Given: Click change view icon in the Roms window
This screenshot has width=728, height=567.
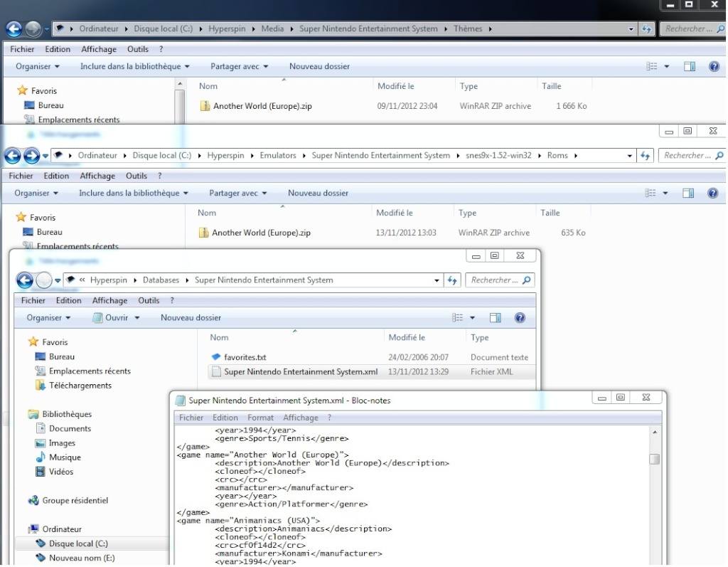Looking at the screenshot, I should click(651, 194).
